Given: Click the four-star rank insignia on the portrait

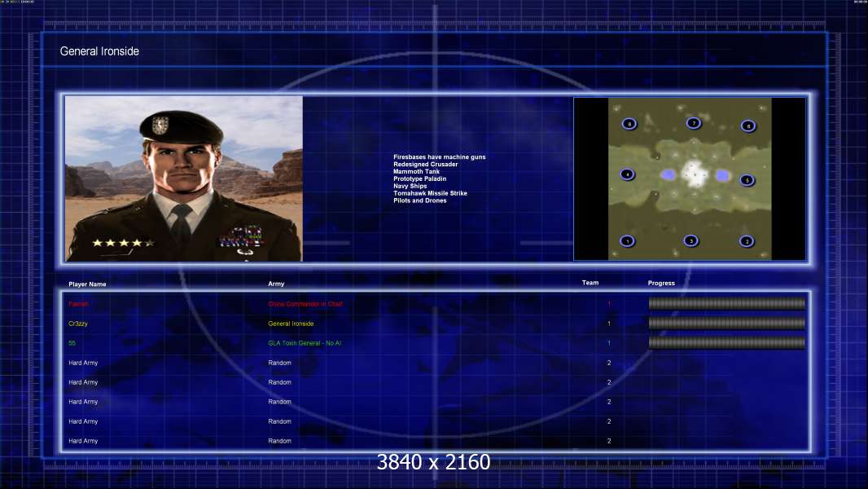Looking at the screenshot, I should (x=124, y=243).
